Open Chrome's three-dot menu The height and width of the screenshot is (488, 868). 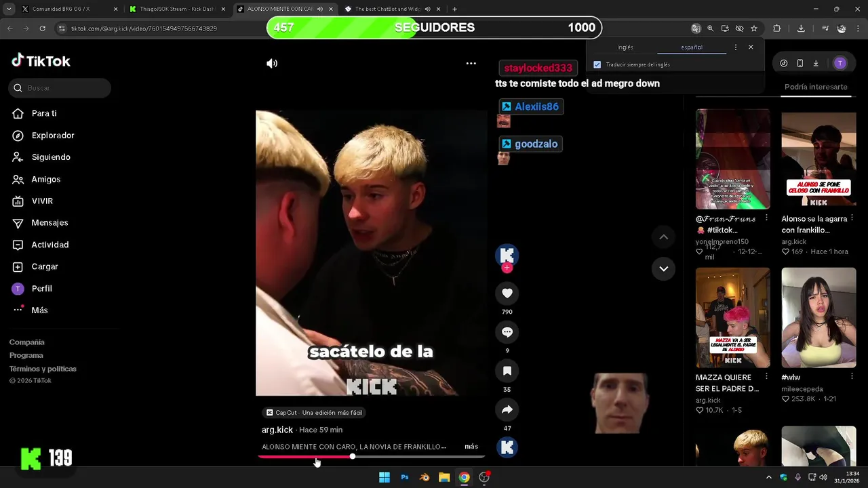859,28
